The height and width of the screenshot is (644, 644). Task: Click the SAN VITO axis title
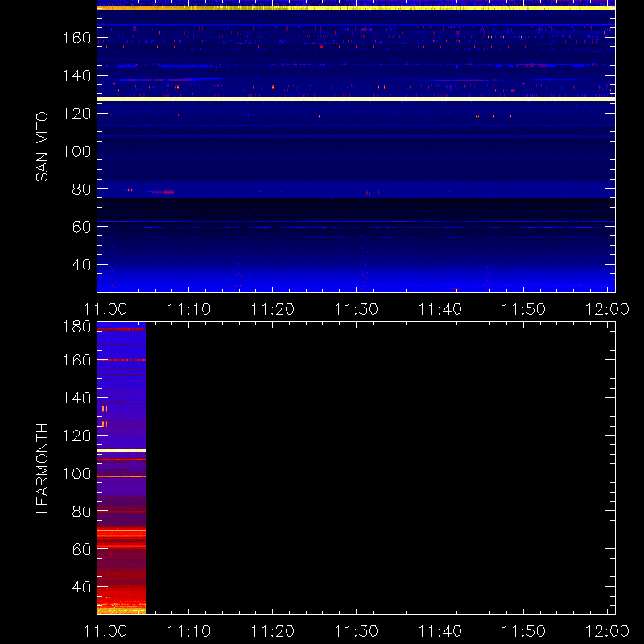click(x=42, y=147)
